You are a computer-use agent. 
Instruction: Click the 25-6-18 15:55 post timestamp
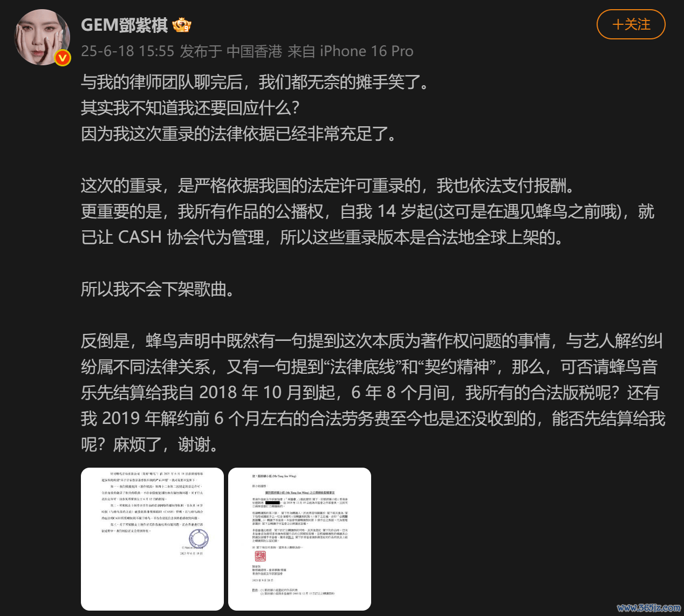tap(128, 51)
